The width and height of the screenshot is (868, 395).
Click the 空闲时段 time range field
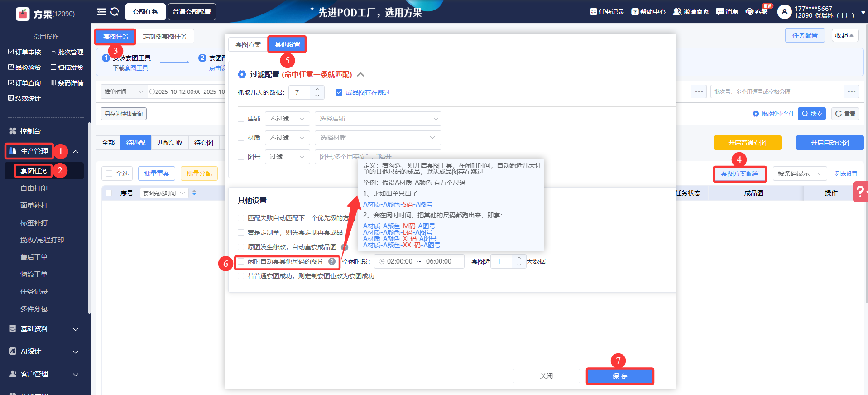click(419, 261)
